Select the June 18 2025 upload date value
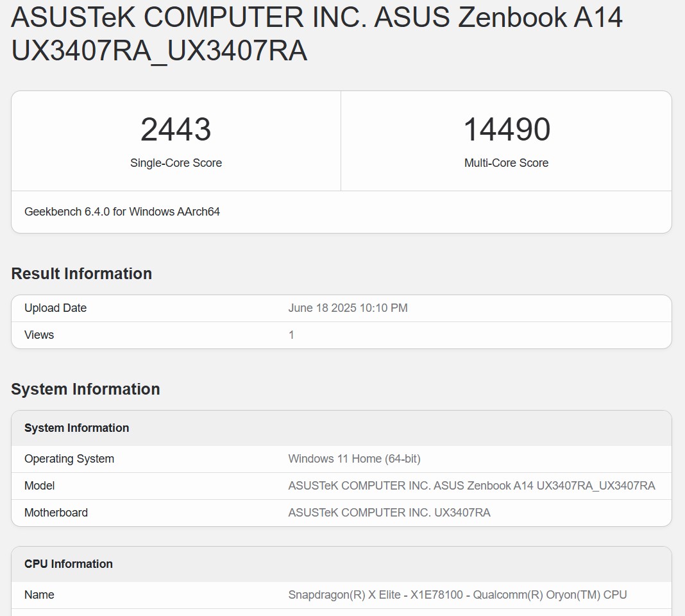The image size is (685, 616). coord(348,308)
